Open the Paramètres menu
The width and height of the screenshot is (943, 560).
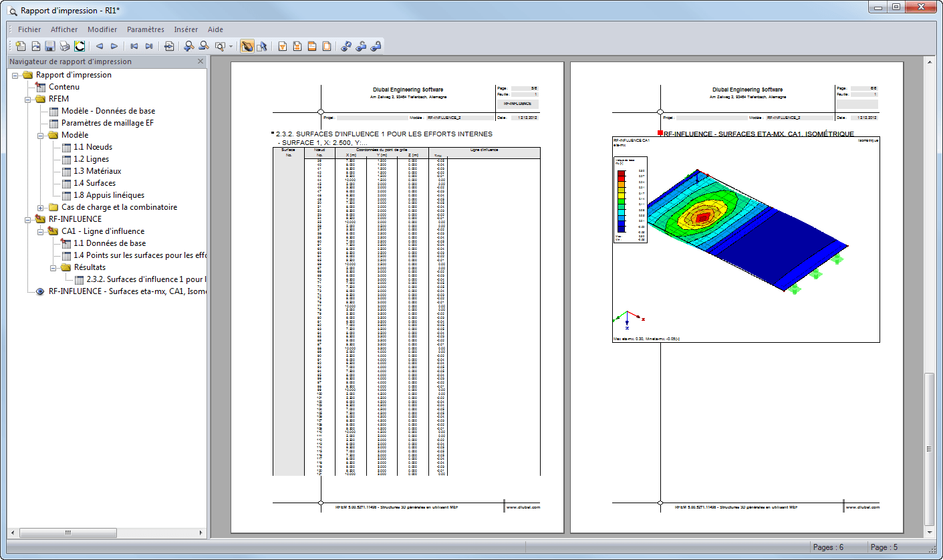click(x=146, y=29)
